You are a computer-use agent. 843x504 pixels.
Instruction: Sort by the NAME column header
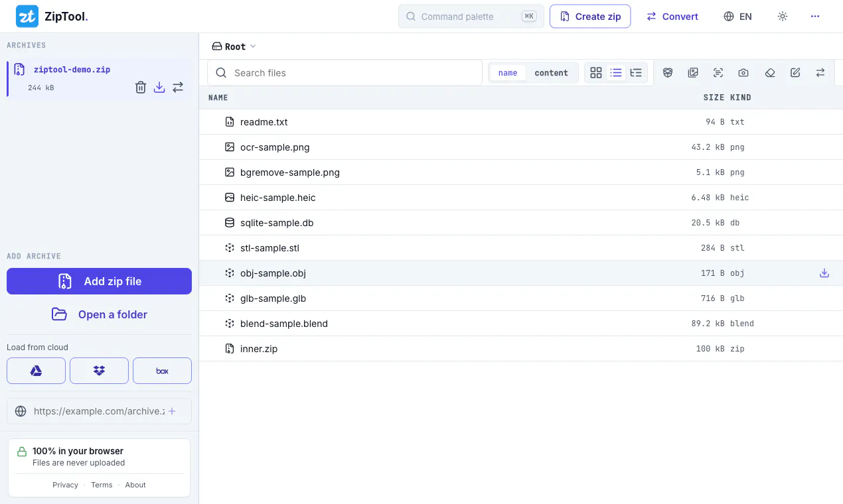coord(218,97)
